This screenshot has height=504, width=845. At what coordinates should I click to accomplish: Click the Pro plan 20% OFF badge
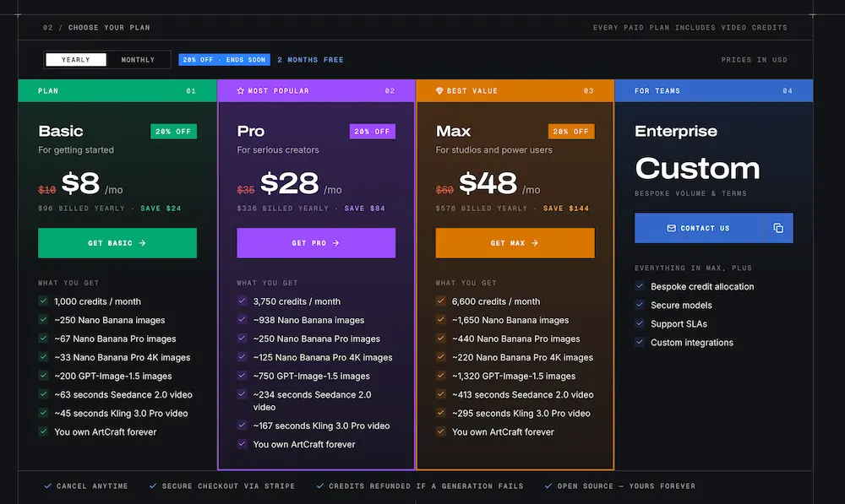click(x=373, y=132)
